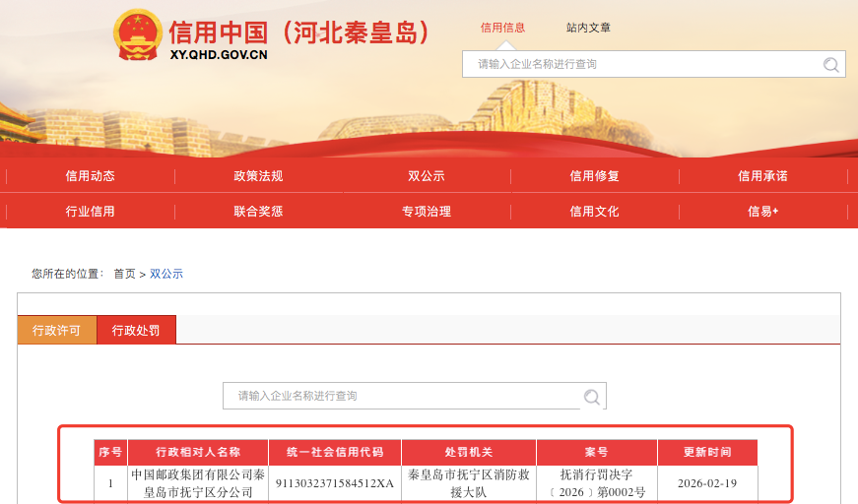858x504 pixels.
Task: Open the 中国邮政集团 penalty record row
Action: click(199, 483)
